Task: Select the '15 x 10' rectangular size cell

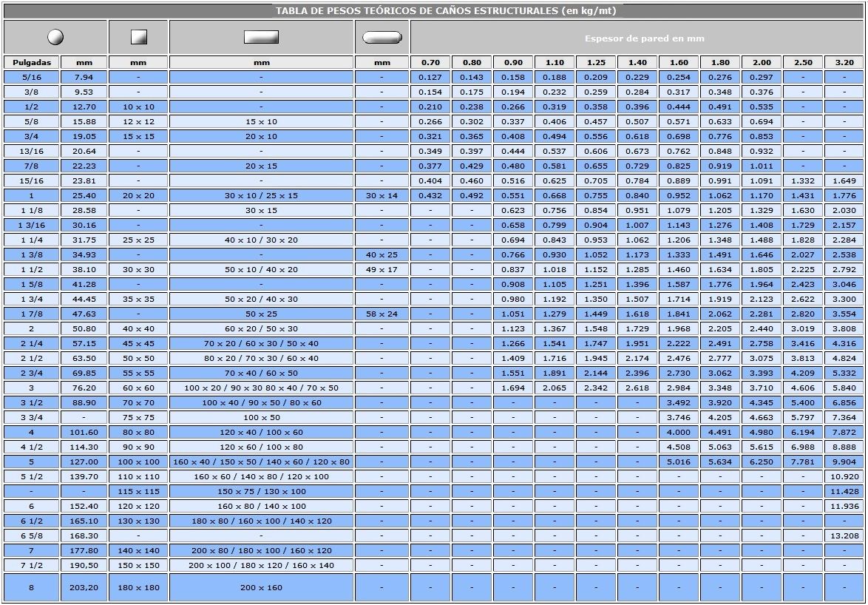Action: pos(261,122)
